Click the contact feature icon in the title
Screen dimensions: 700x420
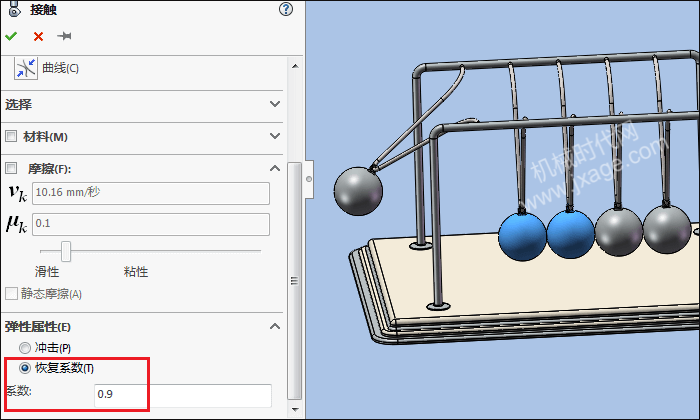[x=15, y=9]
